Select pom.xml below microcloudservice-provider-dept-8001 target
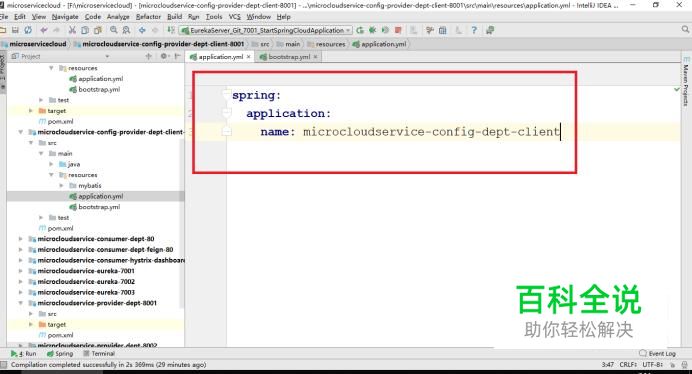 click(x=56, y=335)
